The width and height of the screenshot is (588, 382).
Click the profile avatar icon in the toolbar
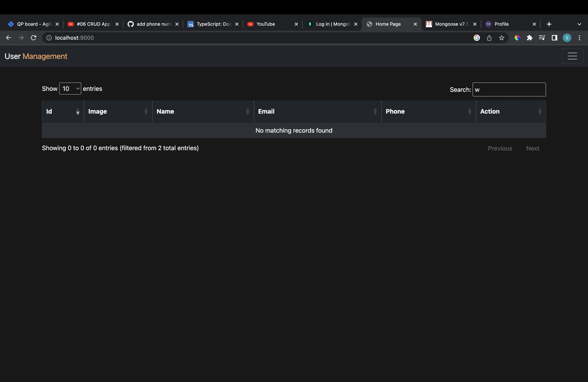tap(567, 38)
